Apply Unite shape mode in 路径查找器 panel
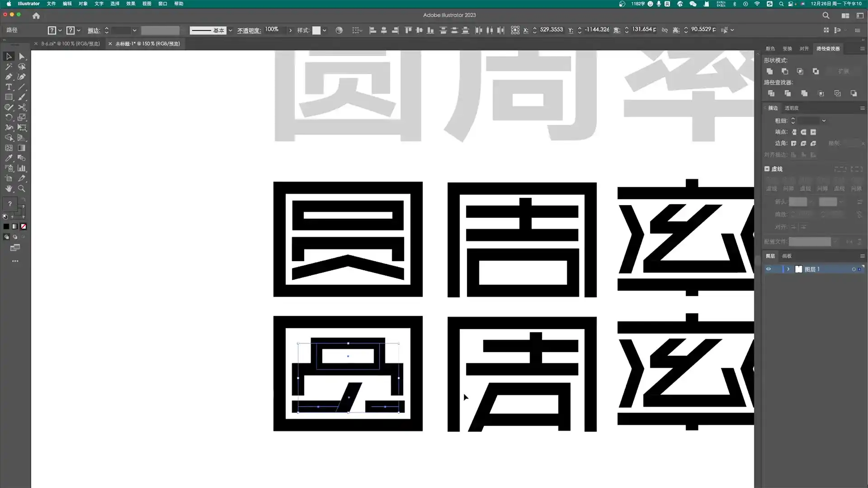Viewport: 868px width, 488px height. (769, 71)
